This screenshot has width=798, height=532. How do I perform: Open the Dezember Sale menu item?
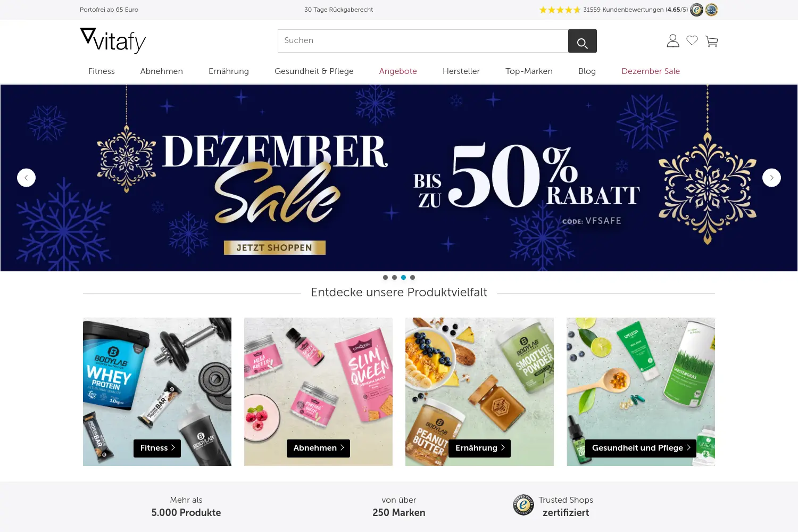pos(651,71)
